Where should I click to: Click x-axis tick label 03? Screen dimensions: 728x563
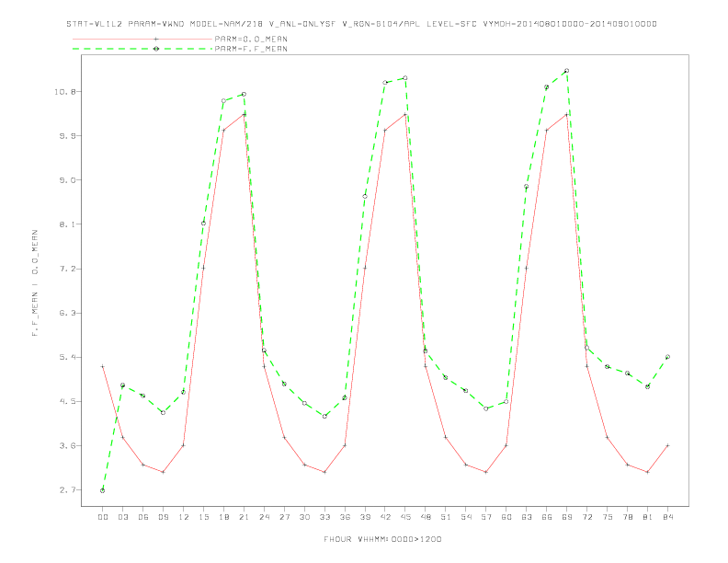pos(122,517)
